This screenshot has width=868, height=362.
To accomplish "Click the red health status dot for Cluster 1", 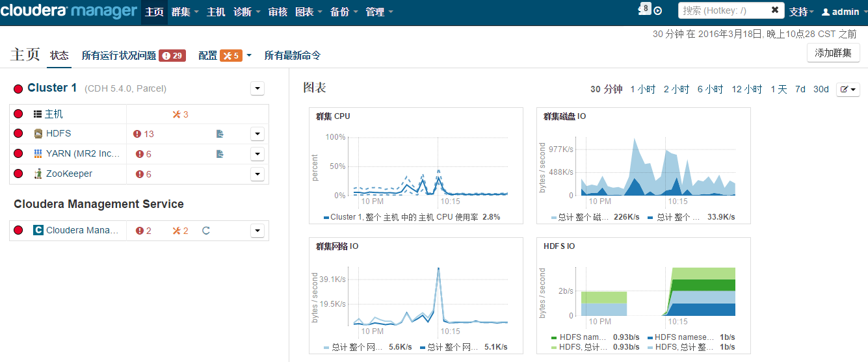I will pyautogui.click(x=18, y=88).
